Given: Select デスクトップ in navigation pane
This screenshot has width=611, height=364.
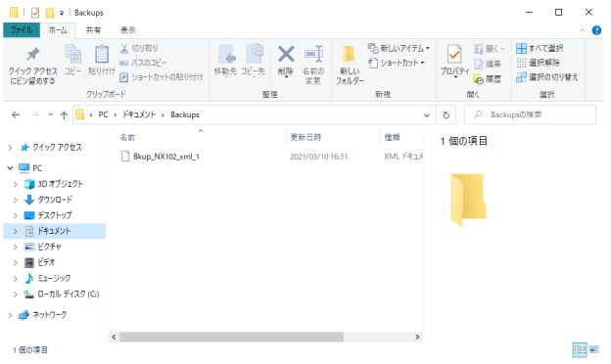Looking at the screenshot, I should 55,215.
